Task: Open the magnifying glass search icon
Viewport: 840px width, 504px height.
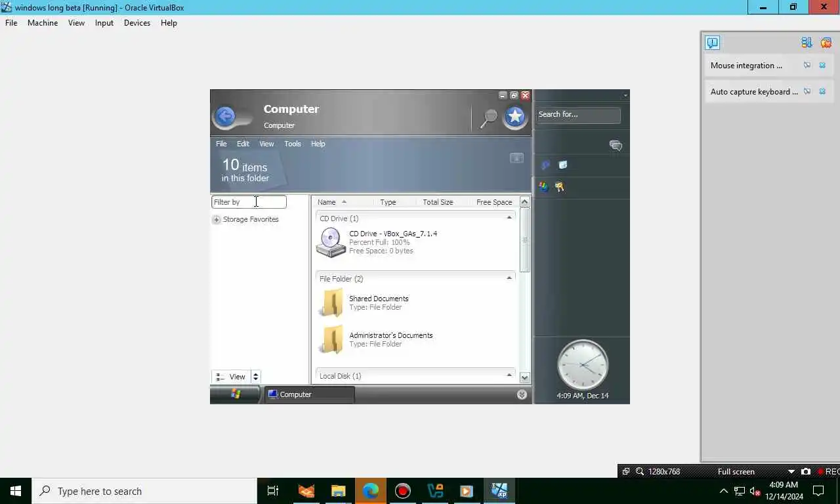Action: tap(488, 118)
